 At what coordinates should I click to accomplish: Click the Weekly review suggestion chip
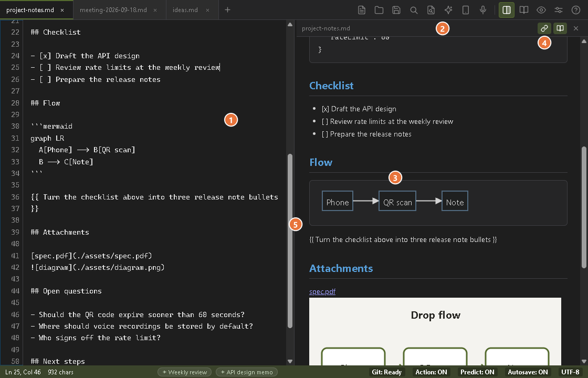pos(184,372)
